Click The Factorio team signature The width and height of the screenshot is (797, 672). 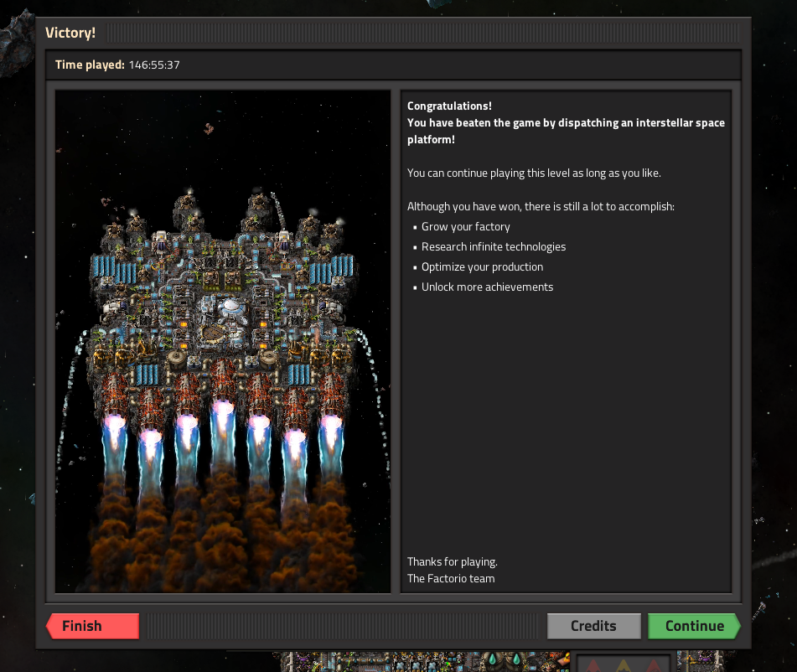(450, 578)
